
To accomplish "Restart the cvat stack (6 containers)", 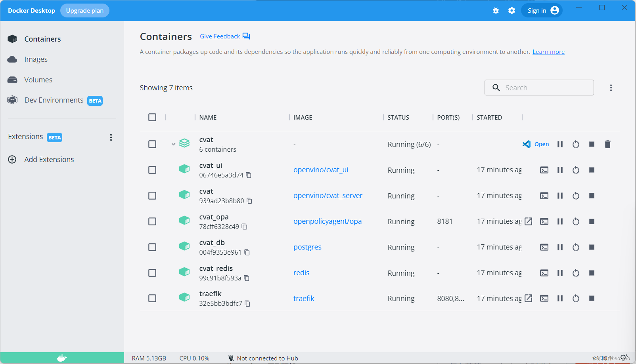I will coord(576,144).
